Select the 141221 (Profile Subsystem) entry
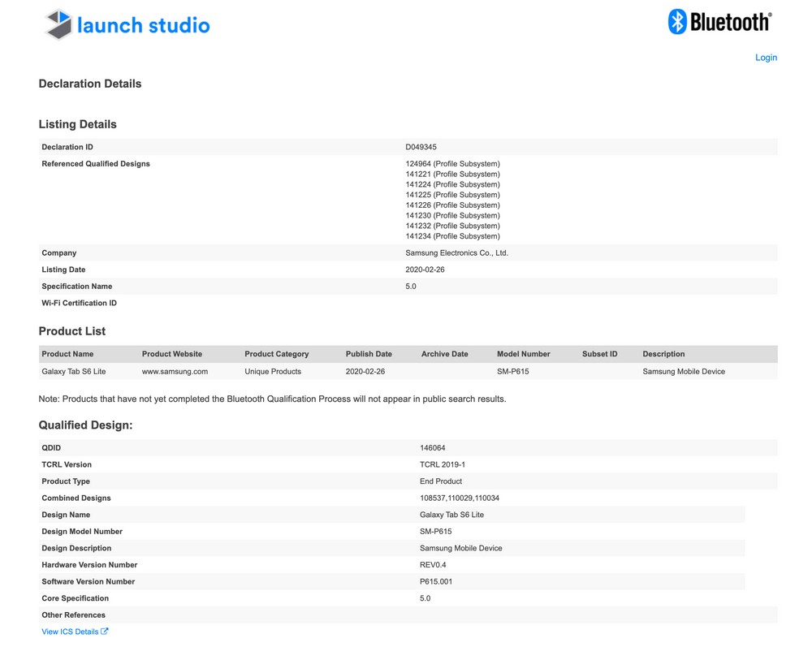Image resolution: width=812 pixels, height=647 pixels. tap(452, 174)
